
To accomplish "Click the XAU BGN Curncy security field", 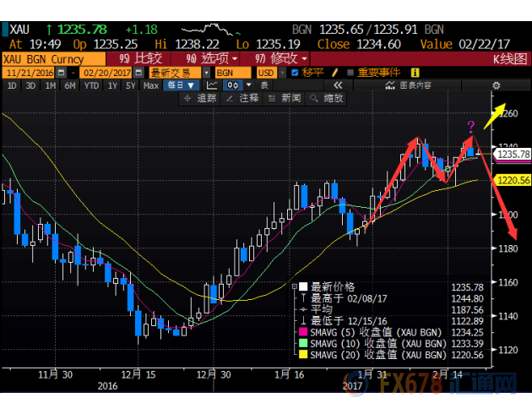I will 53,59.
